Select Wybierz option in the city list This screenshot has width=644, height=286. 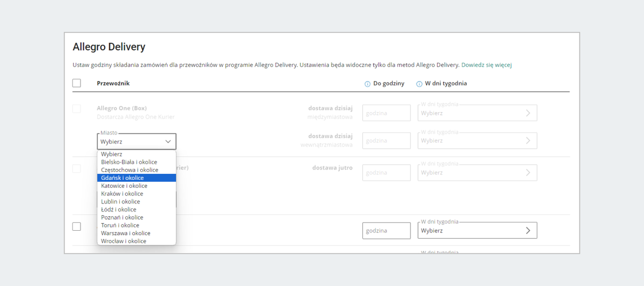coord(136,154)
